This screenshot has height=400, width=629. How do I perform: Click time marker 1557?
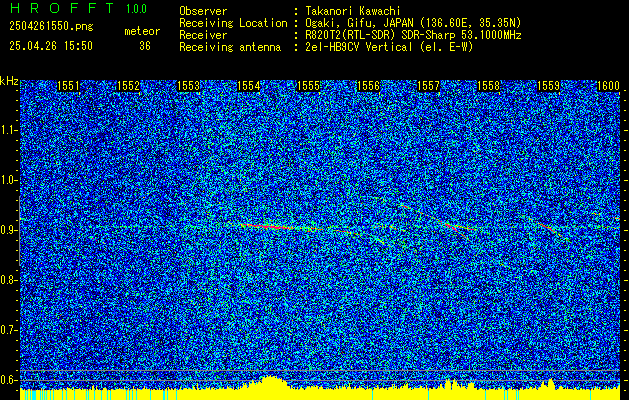428,86
